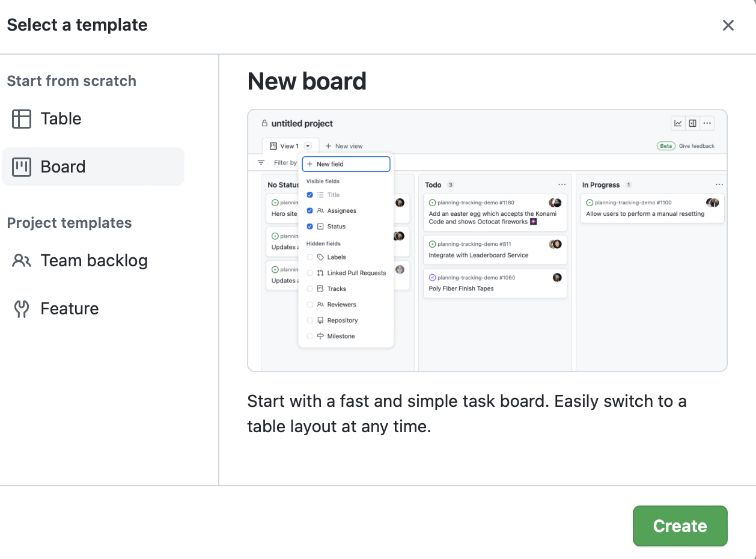The image size is (756, 559).
Task: Toggle the Assignees checkbox
Action: (310, 210)
